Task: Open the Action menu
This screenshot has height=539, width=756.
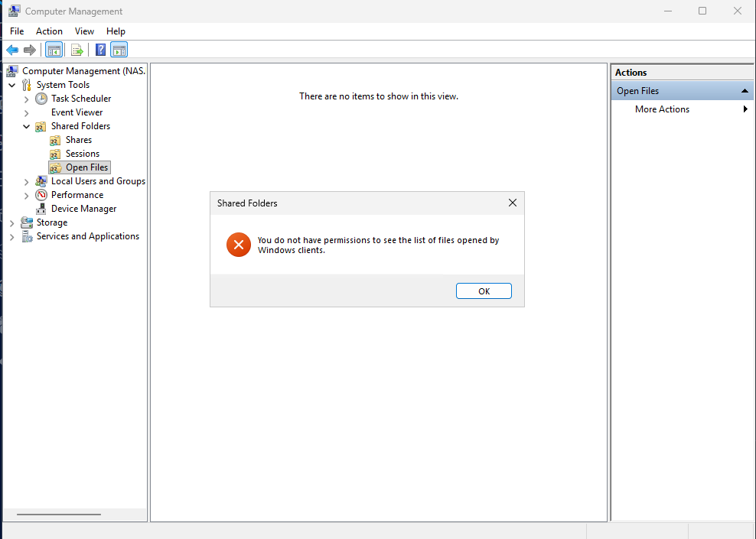Action: click(x=49, y=31)
